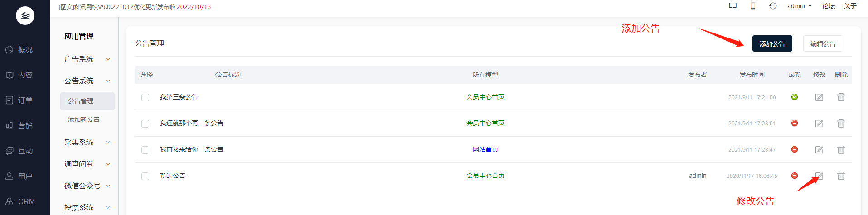
Task: Click the dark 添加公告 button
Action: pyautogui.click(x=772, y=44)
